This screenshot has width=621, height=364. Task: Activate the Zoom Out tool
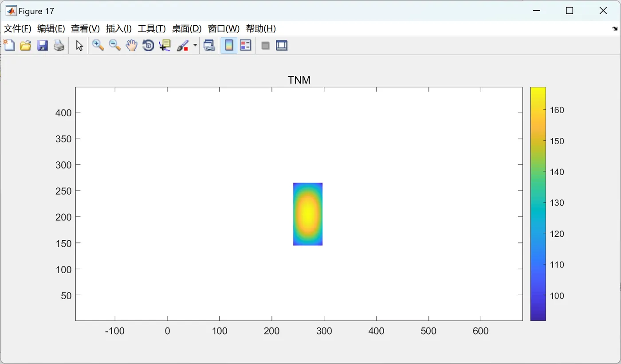[115, 45]
